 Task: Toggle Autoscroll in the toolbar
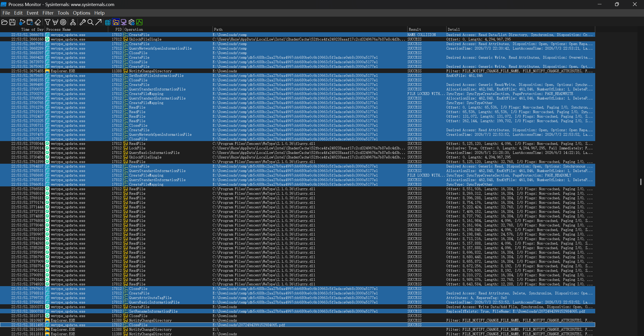(x=30, y=22)
